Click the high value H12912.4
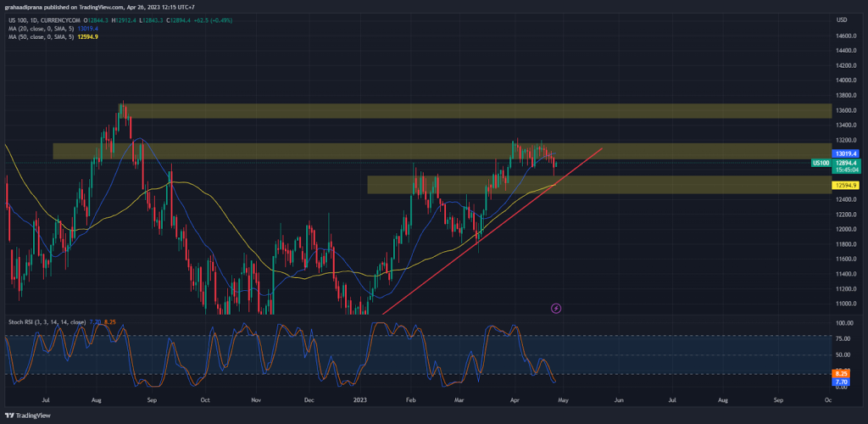 tap(124, 20)
